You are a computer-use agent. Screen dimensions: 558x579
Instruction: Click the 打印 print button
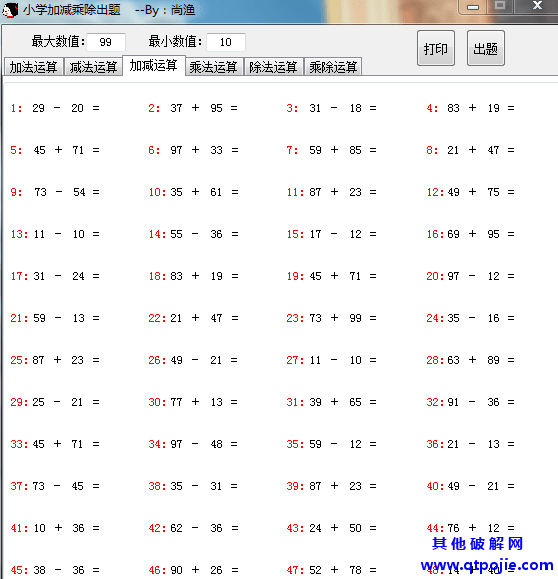click(436, 48)
